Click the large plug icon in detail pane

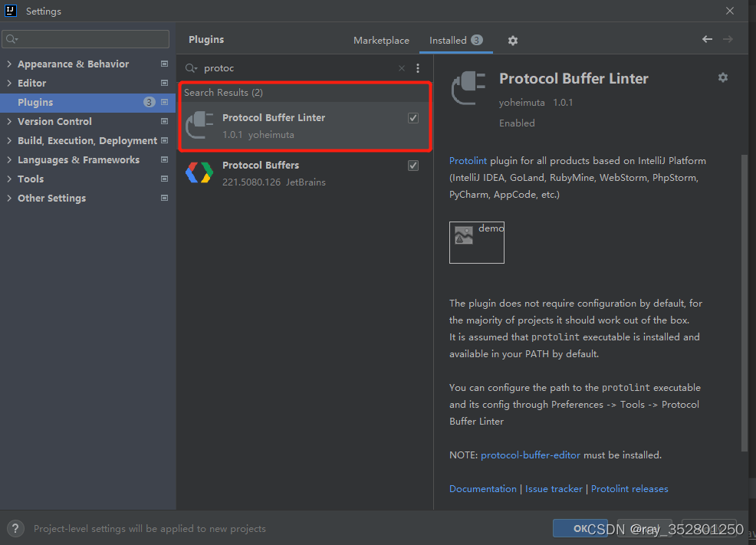[468, 87]
